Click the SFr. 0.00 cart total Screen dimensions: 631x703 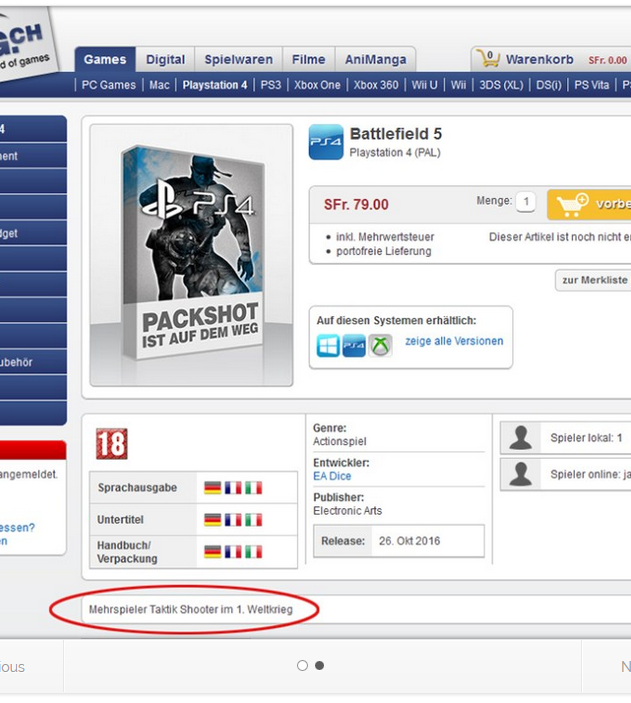[x=607, y=61]
